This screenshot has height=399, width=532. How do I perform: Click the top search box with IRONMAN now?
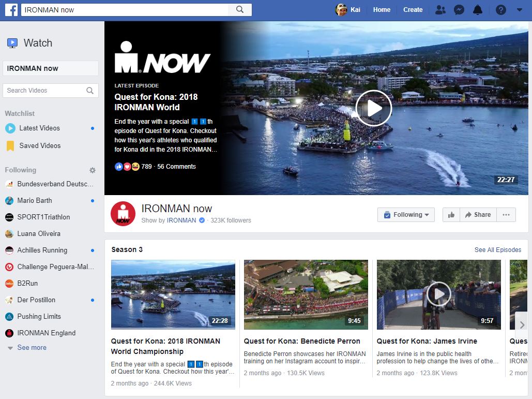(x=125, y=10)
